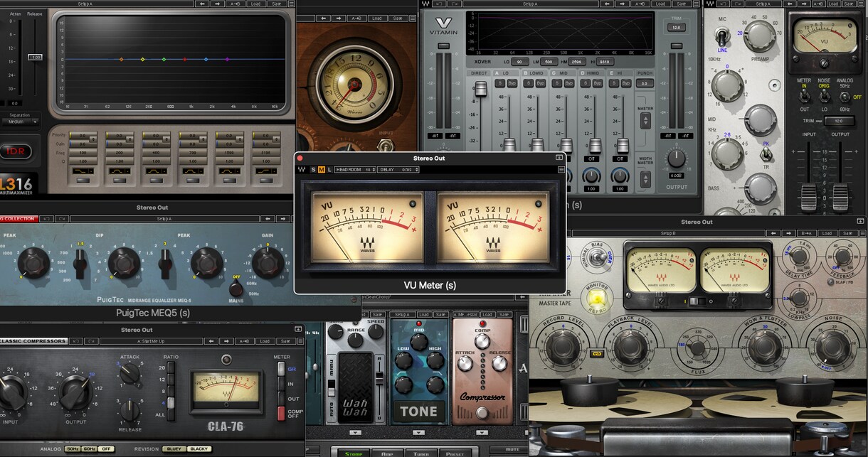
Task: Select ratio ALL on CLA-76
Action: coord(171,414)
